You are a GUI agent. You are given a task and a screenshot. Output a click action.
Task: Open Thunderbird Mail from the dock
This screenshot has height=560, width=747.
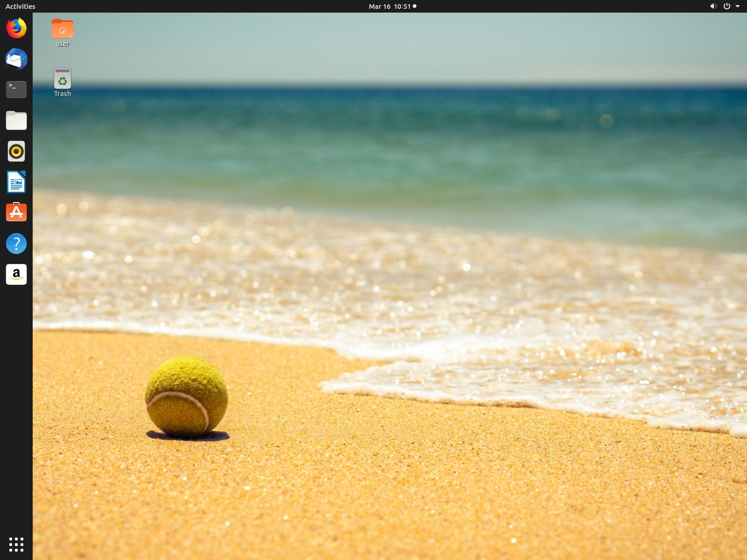pos(16,59)
